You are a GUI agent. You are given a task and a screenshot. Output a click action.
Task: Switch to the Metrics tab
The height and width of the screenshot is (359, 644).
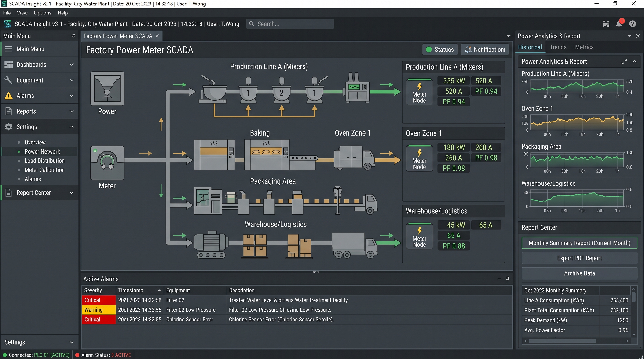click(584, 47)
